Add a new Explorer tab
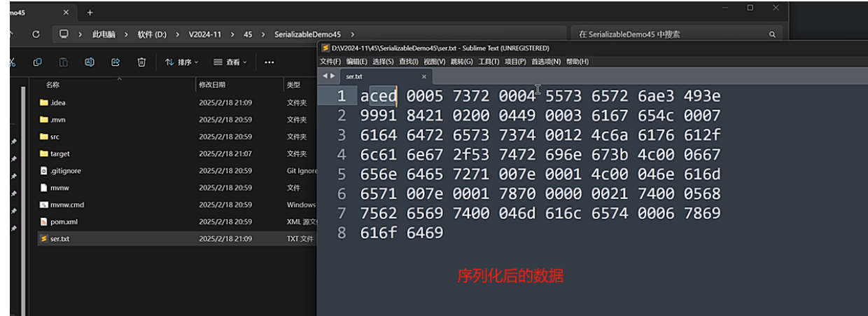This screenshot has width=868, height=316. pyautogui.click(x=90, y=13)
